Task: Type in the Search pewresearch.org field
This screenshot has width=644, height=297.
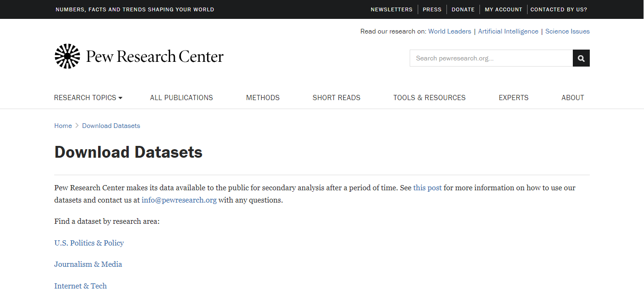Action: tap(491, 58)
